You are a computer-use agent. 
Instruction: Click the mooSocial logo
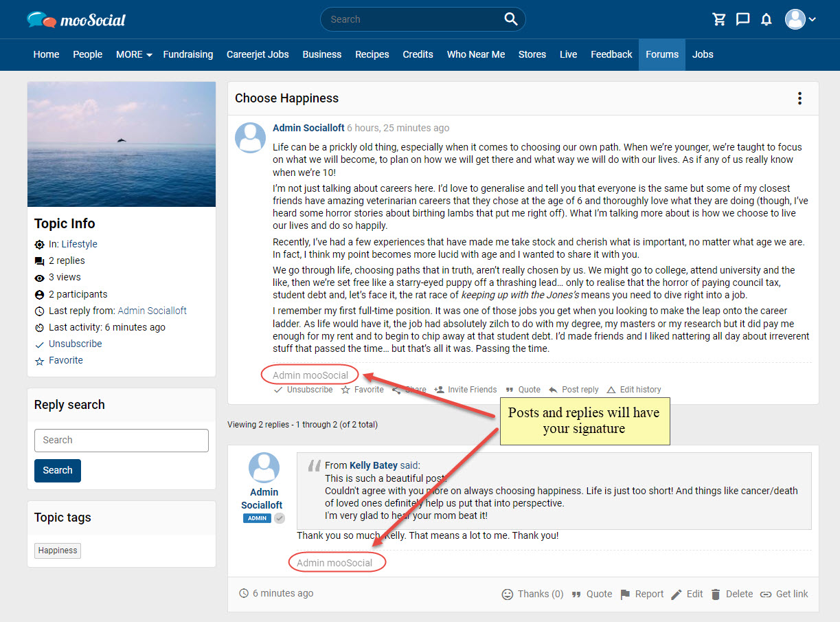(76, 19)
